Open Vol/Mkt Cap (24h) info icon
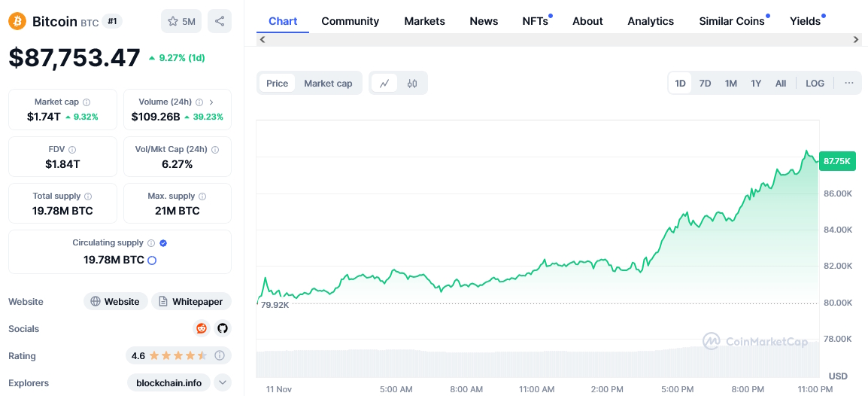This screenshot has width=868, height=396. click(x=215, y=150)
